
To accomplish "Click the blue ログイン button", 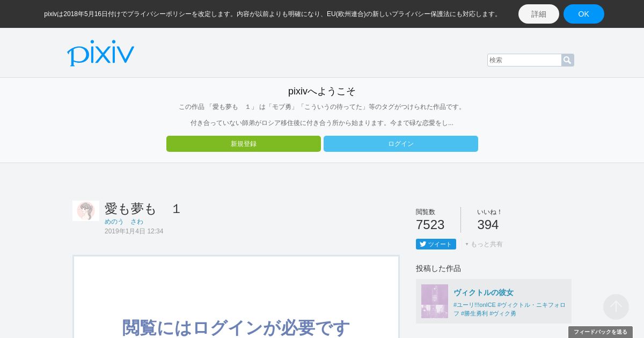I will pos(401,144).
